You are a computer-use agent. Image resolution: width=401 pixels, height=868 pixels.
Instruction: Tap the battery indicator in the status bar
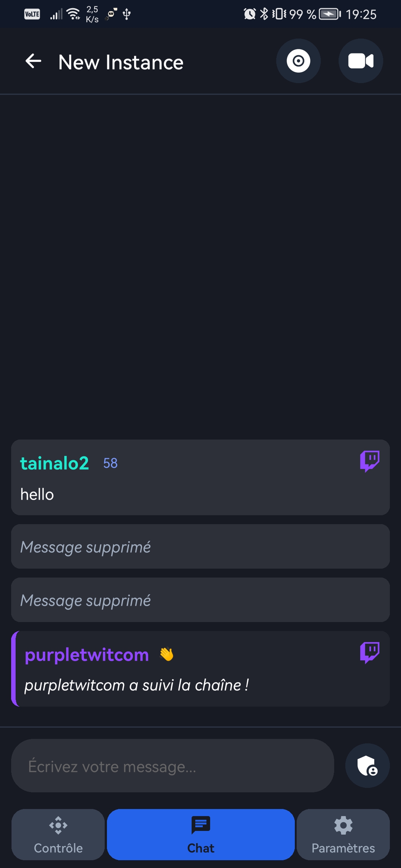pos(328,14)
